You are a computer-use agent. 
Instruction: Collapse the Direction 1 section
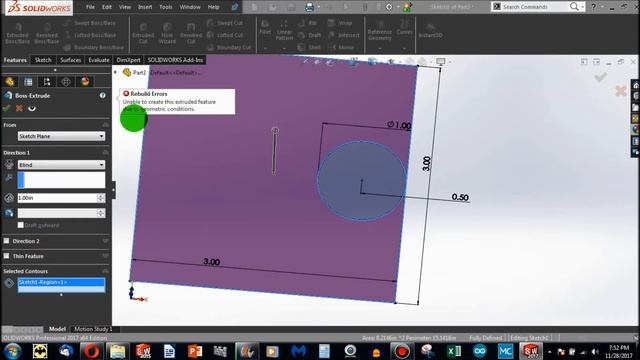click(105, 152)
